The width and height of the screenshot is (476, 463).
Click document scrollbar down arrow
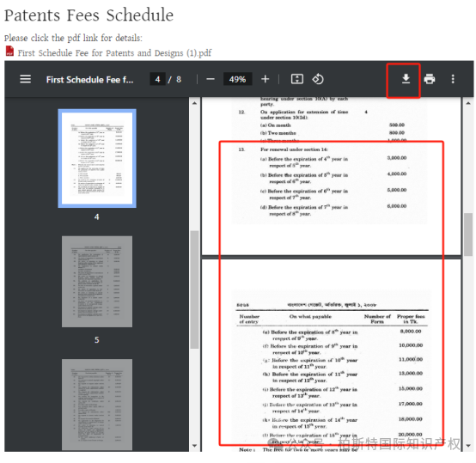468,446
